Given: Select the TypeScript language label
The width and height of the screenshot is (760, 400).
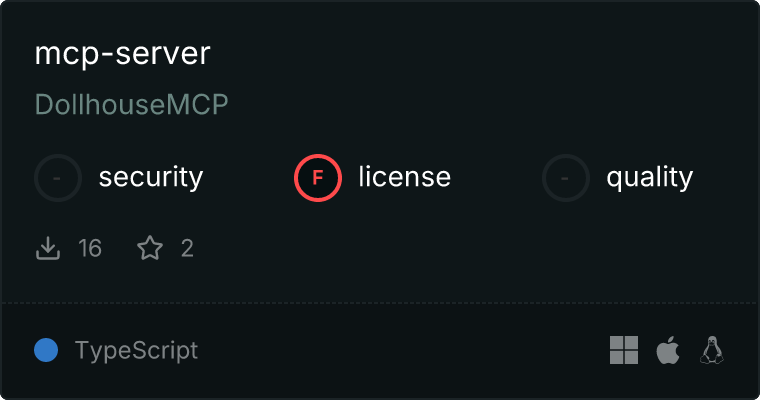Looking at the screenshot, I should [x=136, y=351].
